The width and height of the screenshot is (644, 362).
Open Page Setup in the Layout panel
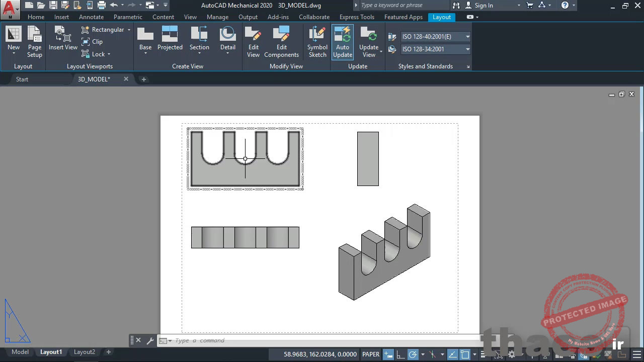point(35,41)
